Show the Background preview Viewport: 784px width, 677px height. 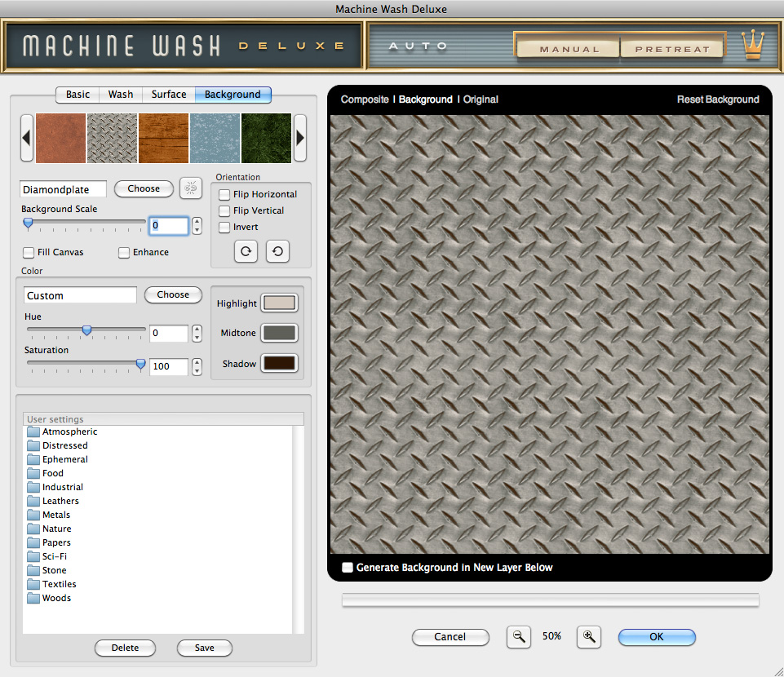(426, 100)
